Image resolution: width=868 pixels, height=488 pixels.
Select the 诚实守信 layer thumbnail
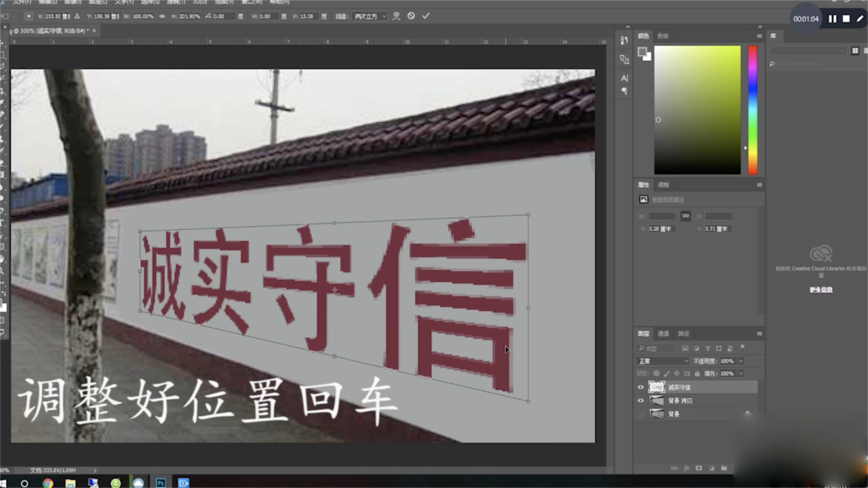click(x=656, y=387)
